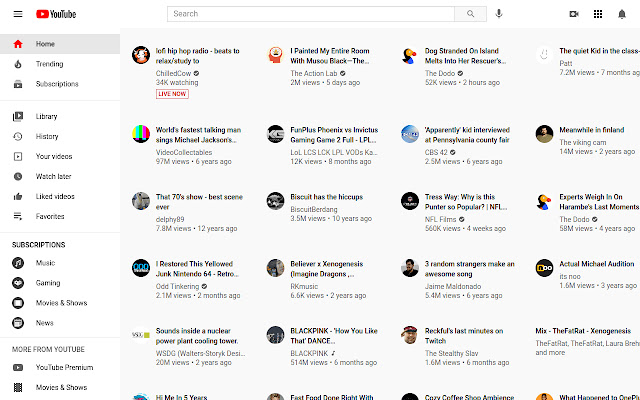Open Your videos in sidebar
Viewport: 640px width, 400px height.
(x=60, y=156)
